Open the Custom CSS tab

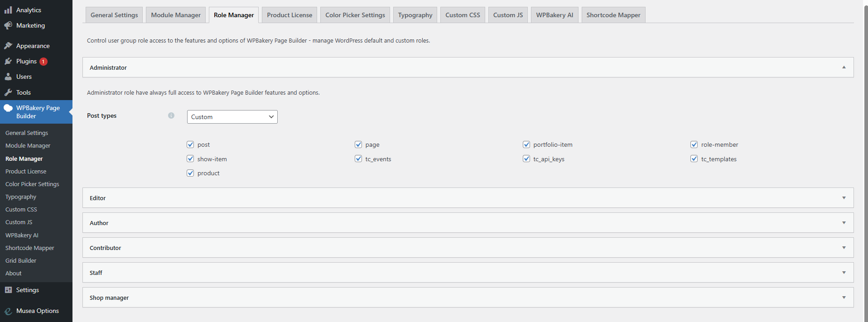click(463, 15)
